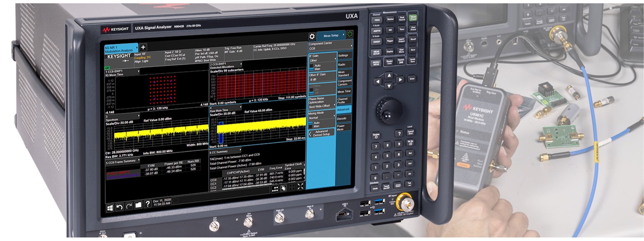This screenshot has width=644, height=241.
Task: Switch to the Radio tab
Action: coord(344,65)
